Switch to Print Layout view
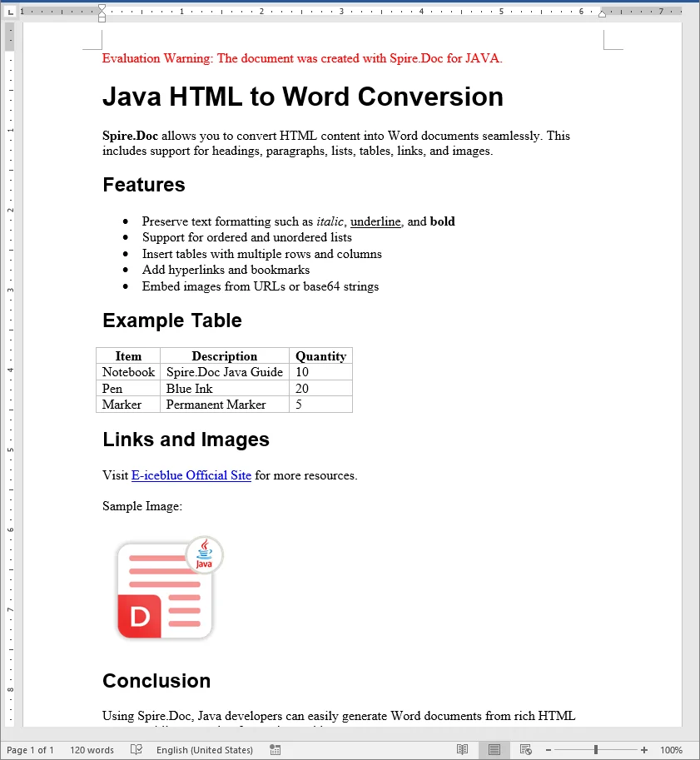700x760 pixels. click(494, 750)
